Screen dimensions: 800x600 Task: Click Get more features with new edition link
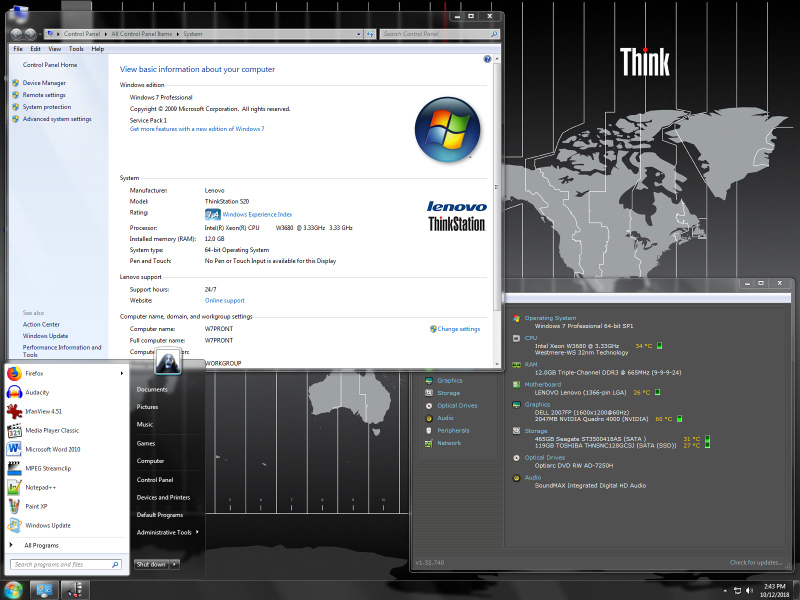click(197, 129)
